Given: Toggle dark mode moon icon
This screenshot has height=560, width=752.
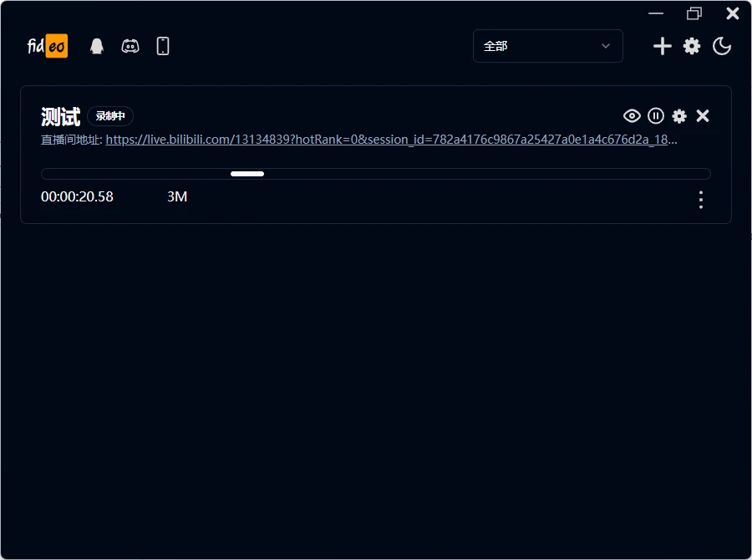Looking at the screenshot, I should [722, 46].
